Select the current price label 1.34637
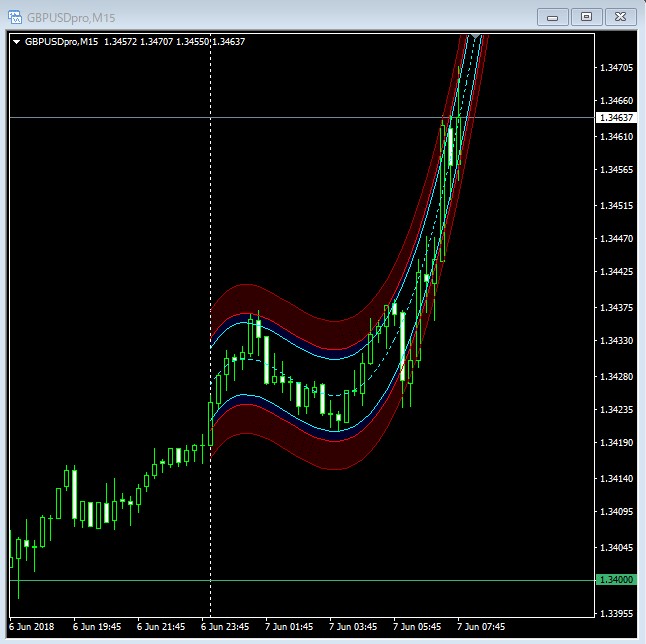This screenshot has width=646, height=644. coord(616,118)
